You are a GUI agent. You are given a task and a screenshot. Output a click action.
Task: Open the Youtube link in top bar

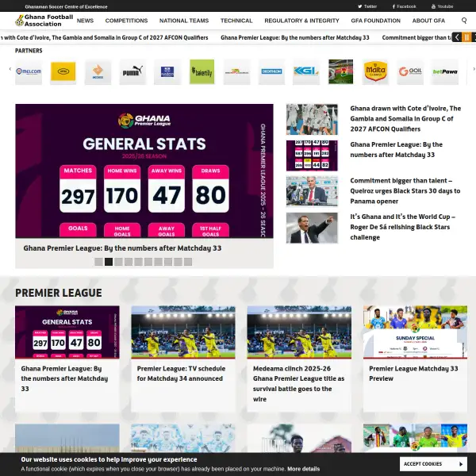point(443,6)
